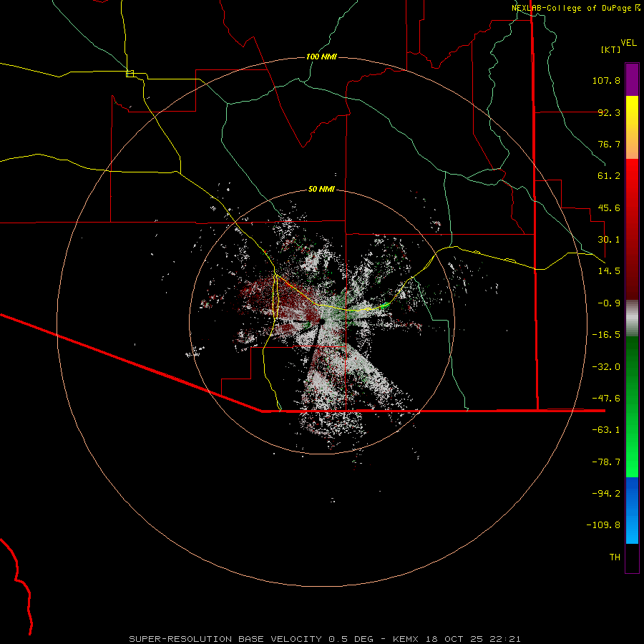This screenshot has width=644, height=644.
Task: Click the 14.5 scale value
Action: point(609,271)
